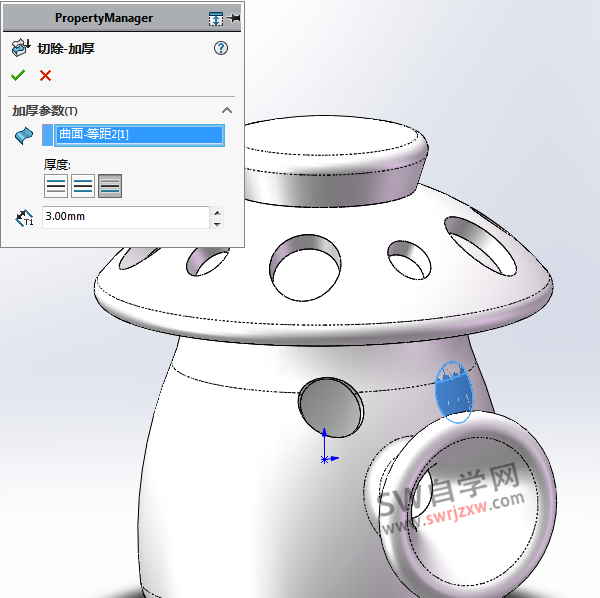Pin the PropertyManager panel
600x598 pixels.
click(236, 18)
